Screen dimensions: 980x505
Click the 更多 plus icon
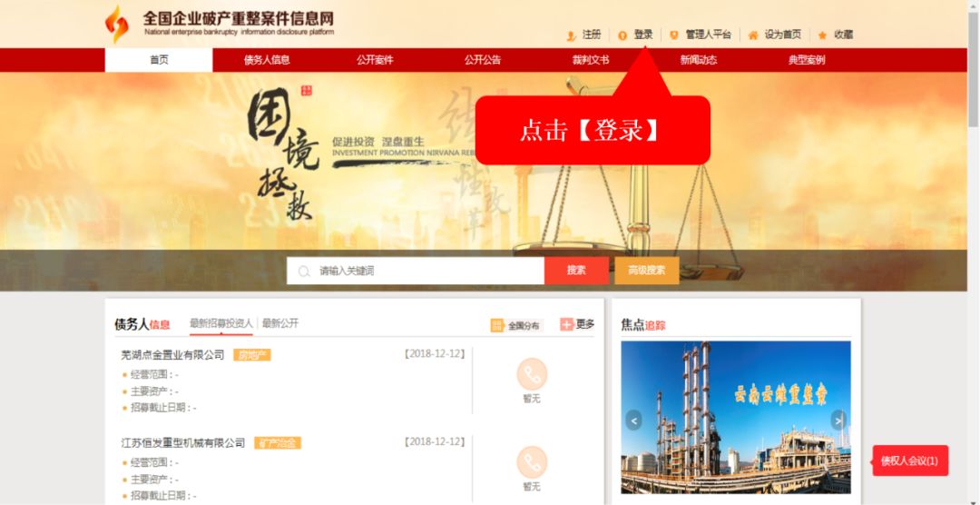tap(567, 324)
